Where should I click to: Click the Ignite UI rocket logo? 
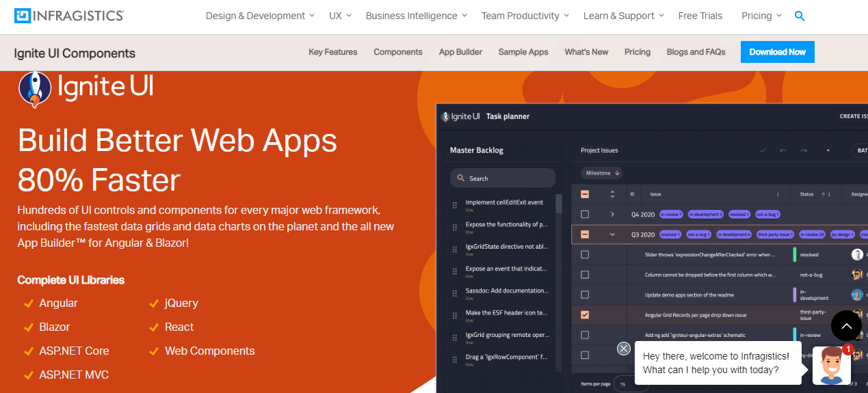pyautogui.click(x=35, y=89)
